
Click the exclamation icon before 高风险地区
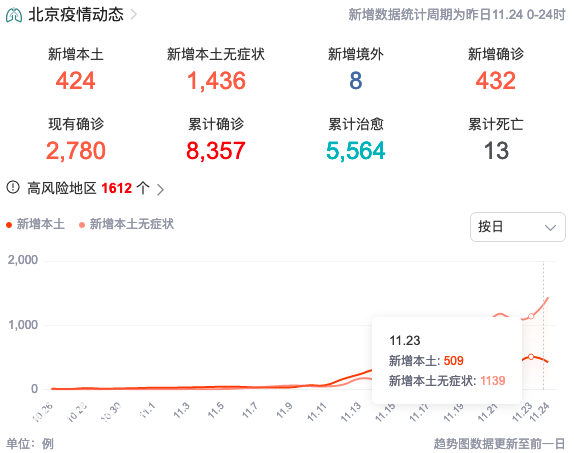pos(13,187)
